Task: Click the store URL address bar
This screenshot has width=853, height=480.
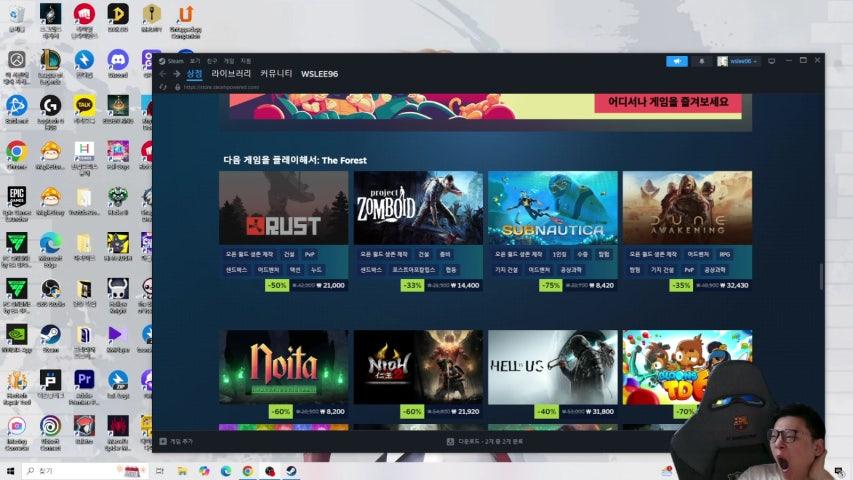Action: tap(221, 87)
